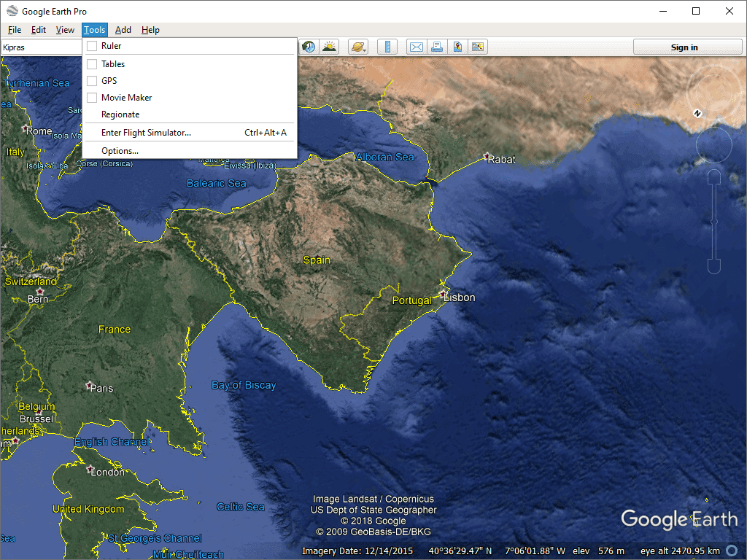Click the France country label
This screenshot has width=747, height=560.
[x=115, y=329]
